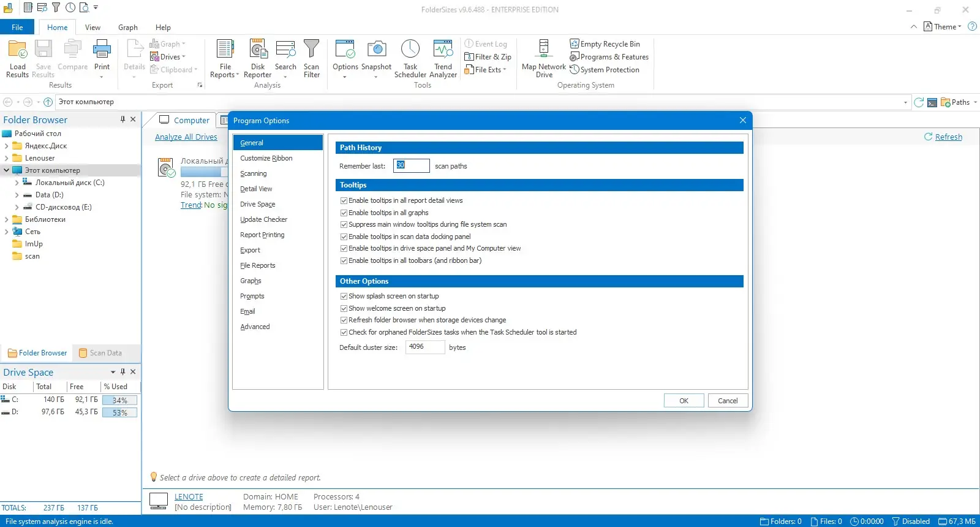This screenshot has height=527, width=980.
Task: Click the Scan Filter funnel icon
Action: pyautogui.click(x=311, y=49)
